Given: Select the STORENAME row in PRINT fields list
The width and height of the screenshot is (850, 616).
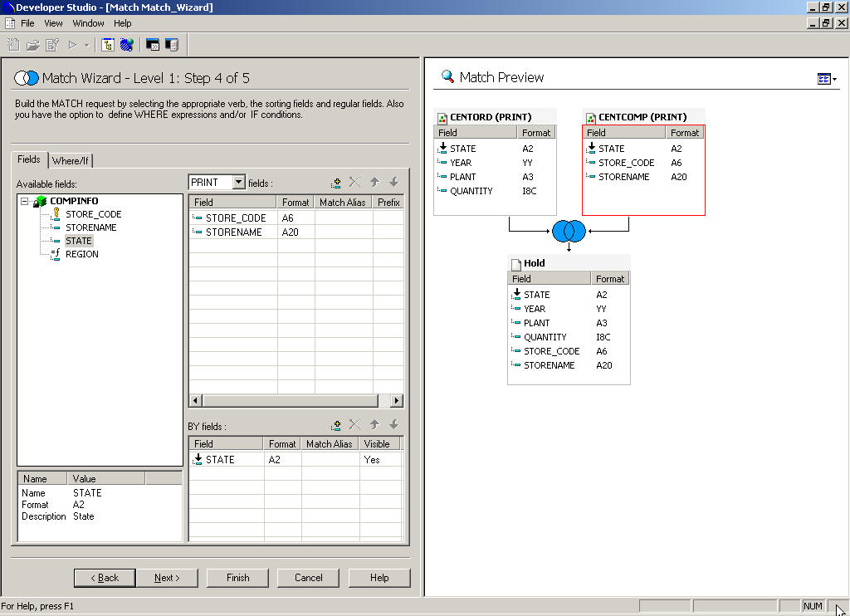Looking at the screenshot, I should pyautogui.click(x=296, y=232).
